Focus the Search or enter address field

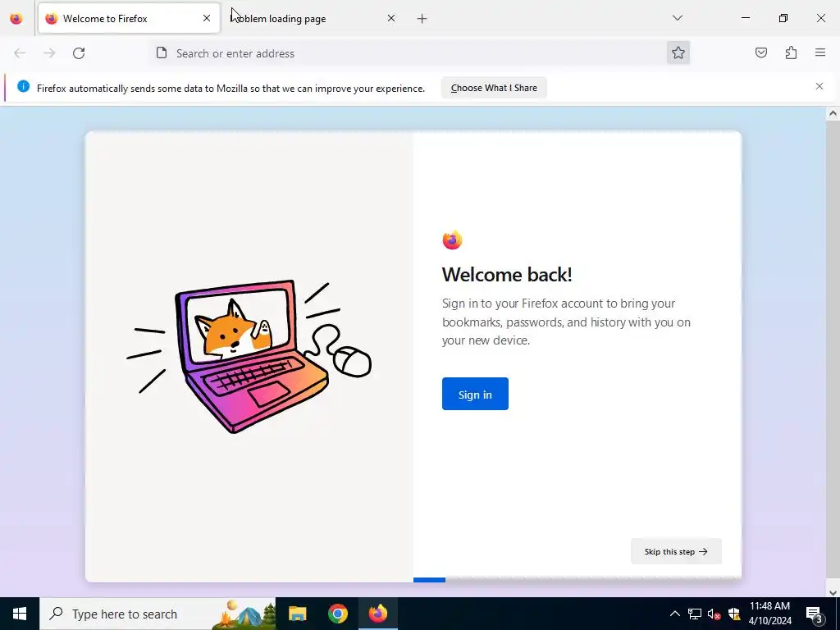(418, 53)
